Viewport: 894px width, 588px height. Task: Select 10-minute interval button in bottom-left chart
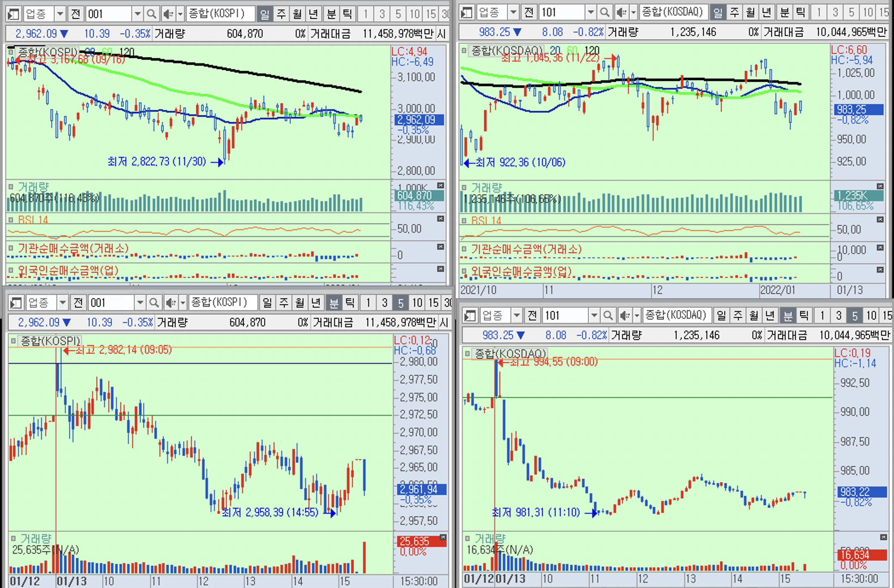coord(417,303)
